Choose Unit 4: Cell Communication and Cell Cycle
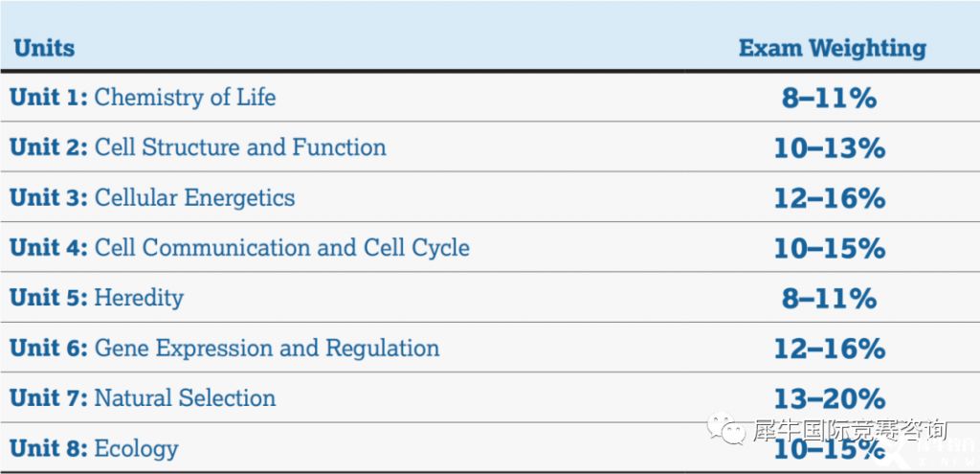This screenshot has height=474, width=980. 239,248
